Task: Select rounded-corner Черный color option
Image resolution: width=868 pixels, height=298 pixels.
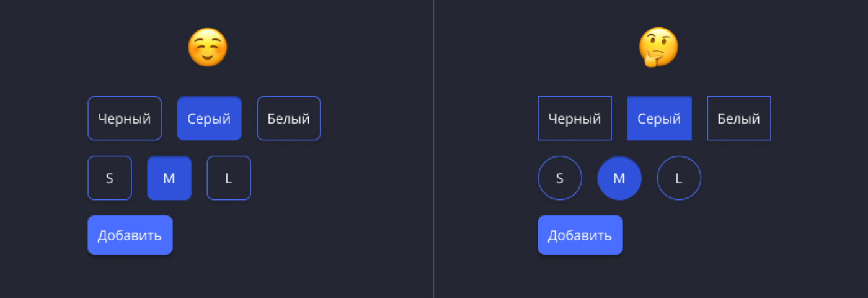Action: click(125, 119)
